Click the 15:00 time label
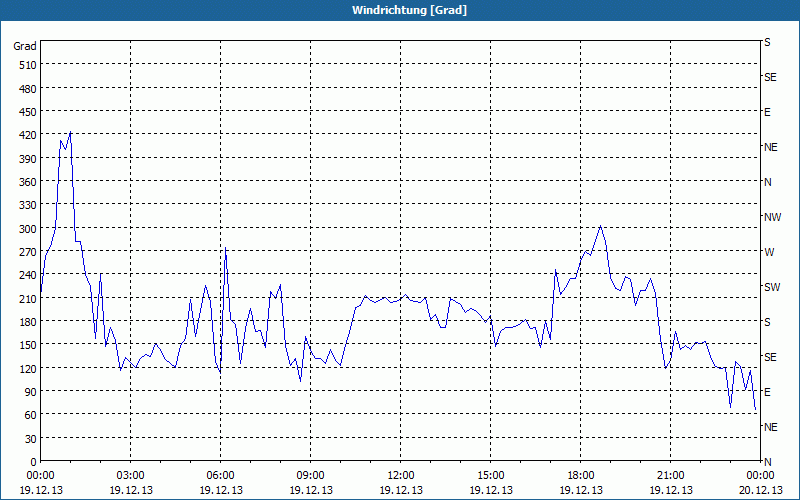This screenshot has width=800, height=500. coord(491,476)
